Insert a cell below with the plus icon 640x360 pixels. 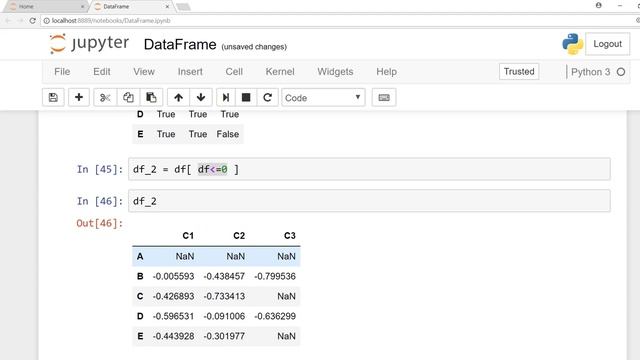point(79,98)
